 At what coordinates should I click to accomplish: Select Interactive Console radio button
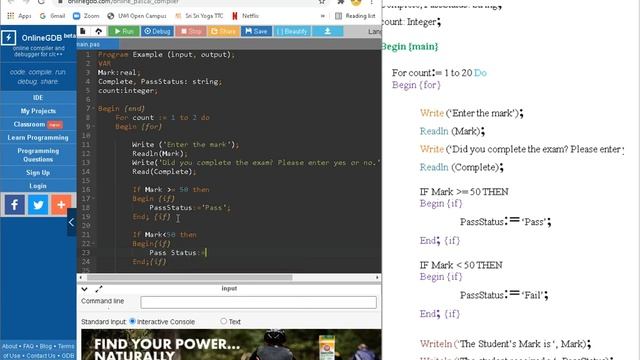pyautogui.click(x=132, y=321)
